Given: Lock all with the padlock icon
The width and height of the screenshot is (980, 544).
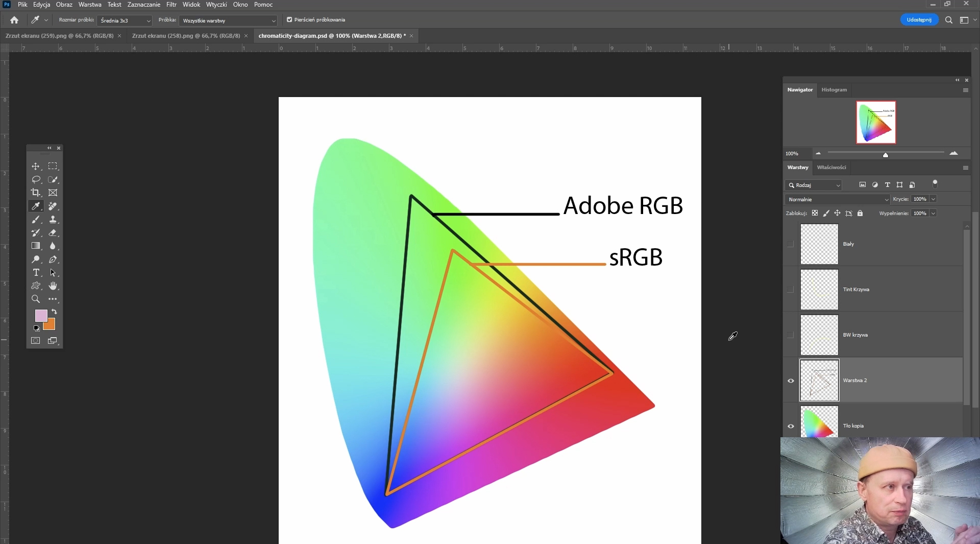Looking at the screenshot, I should click(860, 214).
